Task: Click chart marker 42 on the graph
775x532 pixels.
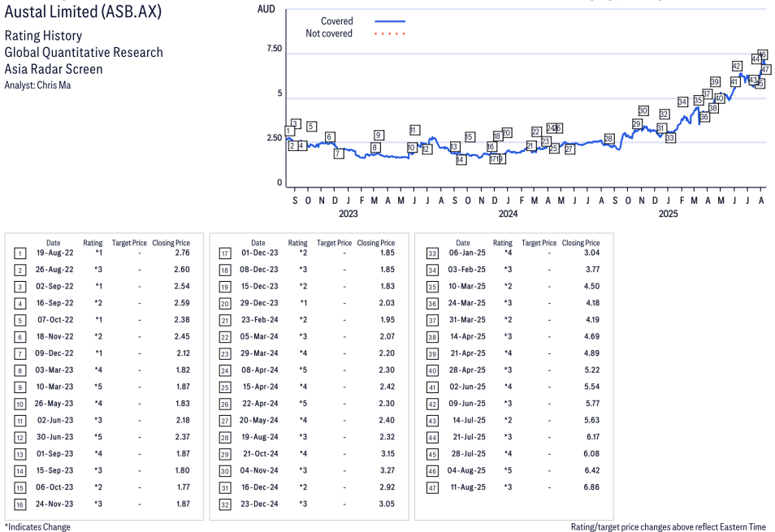Action: [737, 66]
